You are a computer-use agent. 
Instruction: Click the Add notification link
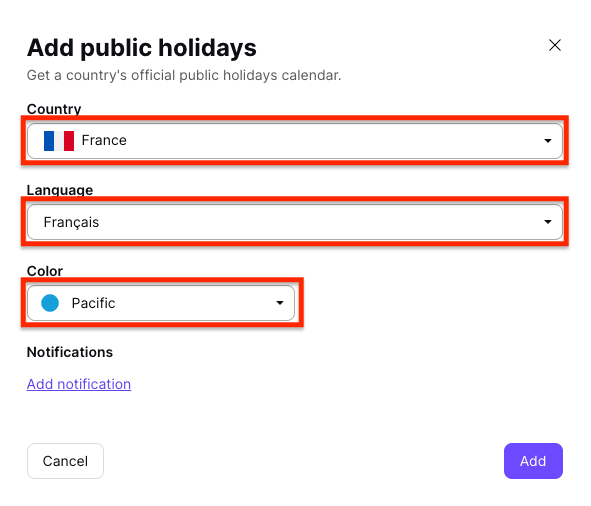pyautogui.click(x=79, y=384)
